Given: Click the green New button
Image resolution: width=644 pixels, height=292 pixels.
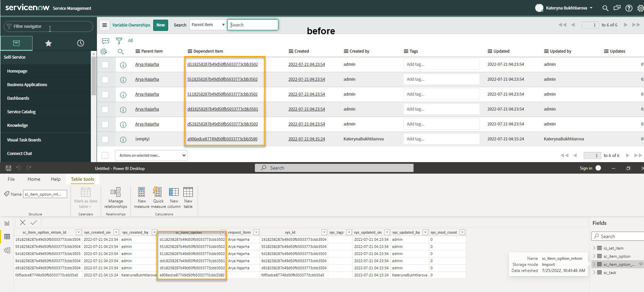Looking at the screenshot, I should click(x=161, y=25).
